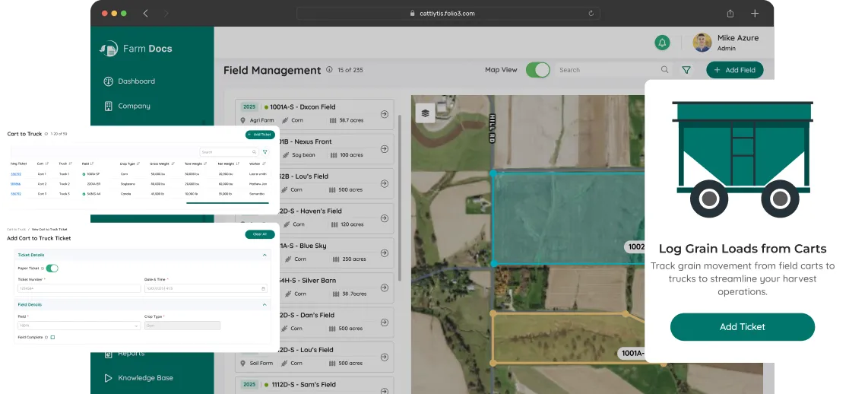Toggle the Map View switch
Screen dimensions: 868x394
(x=538, y=70)
